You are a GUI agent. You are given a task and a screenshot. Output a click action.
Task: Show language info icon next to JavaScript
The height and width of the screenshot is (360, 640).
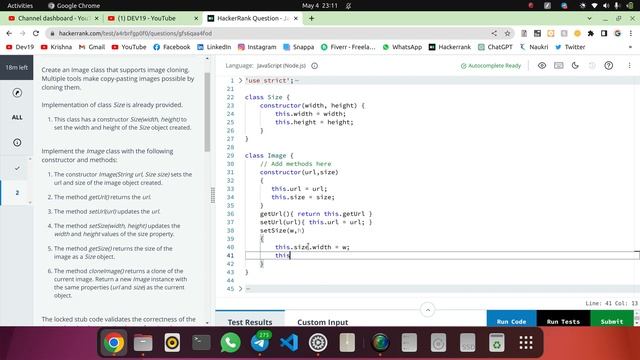[315, 66]
